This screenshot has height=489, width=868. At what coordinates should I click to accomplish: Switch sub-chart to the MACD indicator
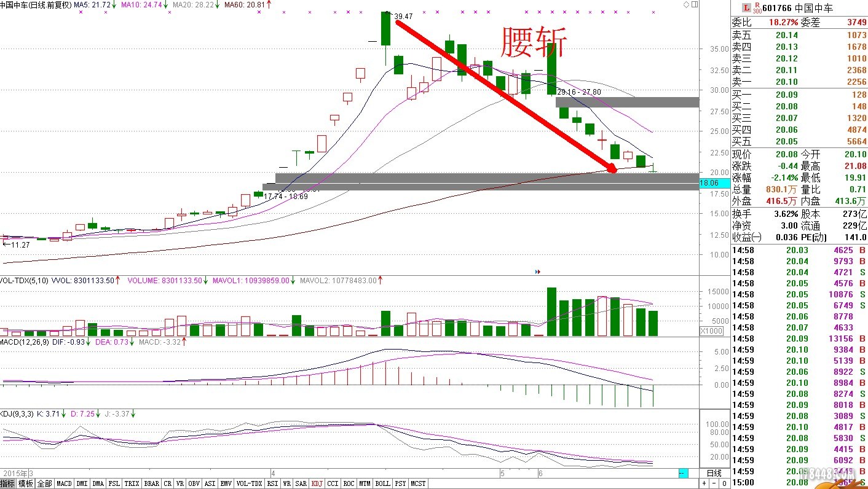(65, 483)
